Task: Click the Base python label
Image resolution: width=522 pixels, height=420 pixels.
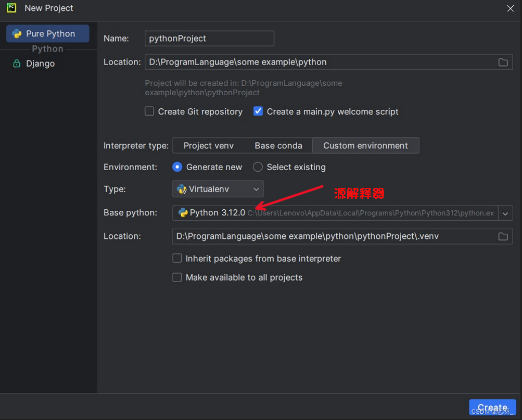Action: 130,213
